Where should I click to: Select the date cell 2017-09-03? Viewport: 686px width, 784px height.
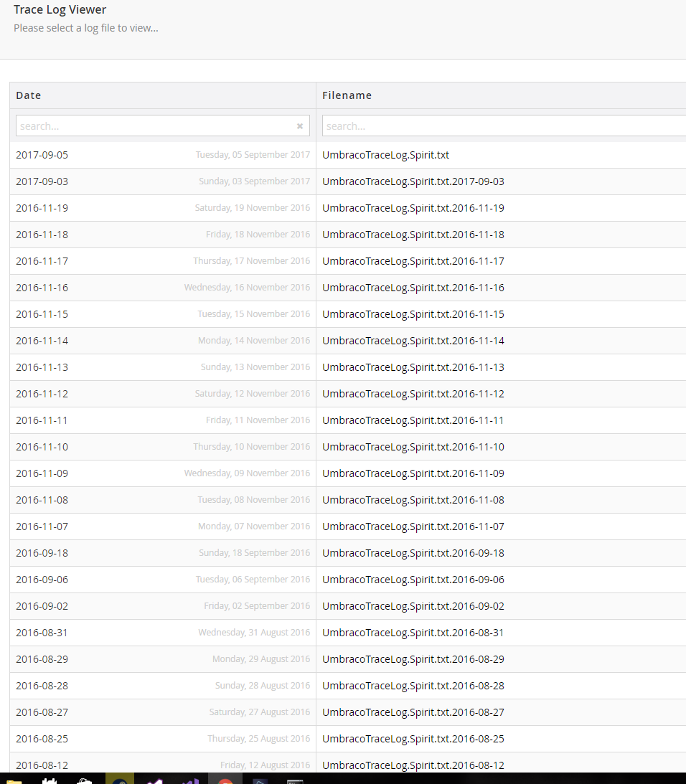pyautogui.click(x=42, y=181)
